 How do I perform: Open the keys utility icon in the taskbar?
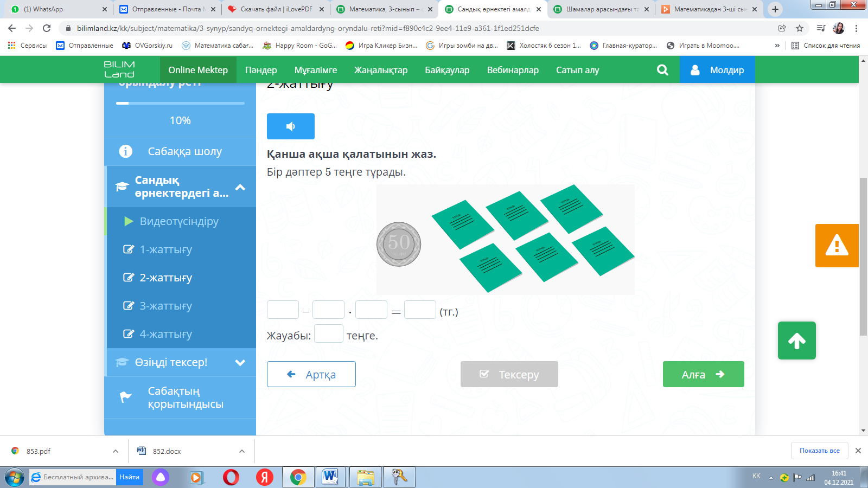pyautogui.click(x=399, y=477)
